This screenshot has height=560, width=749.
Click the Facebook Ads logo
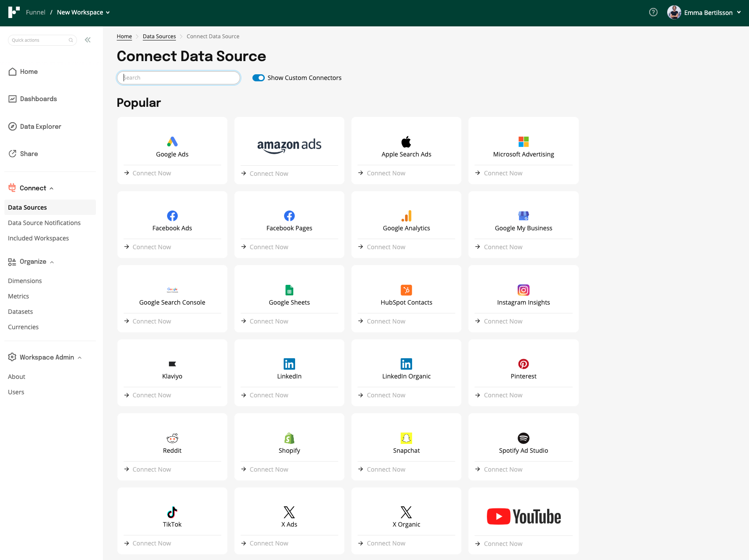(x=172, y=216)
